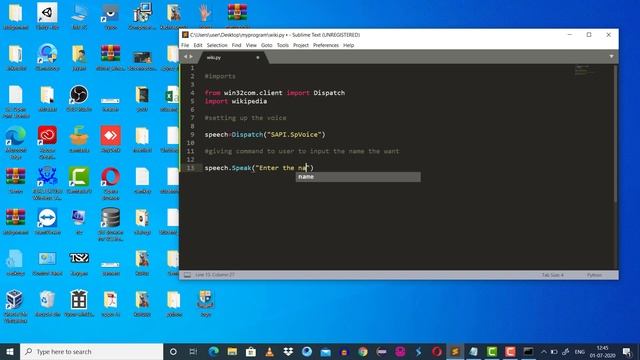Open the File menu in Sublime Text
The width and height of the screenshot is (640, 360).
tap(185, 45)
